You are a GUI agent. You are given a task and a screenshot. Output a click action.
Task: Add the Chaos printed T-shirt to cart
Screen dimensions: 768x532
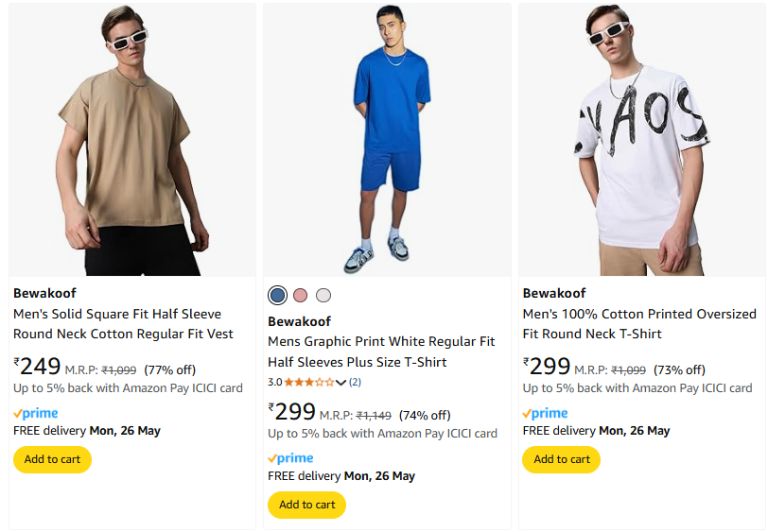tap(562, 459)
